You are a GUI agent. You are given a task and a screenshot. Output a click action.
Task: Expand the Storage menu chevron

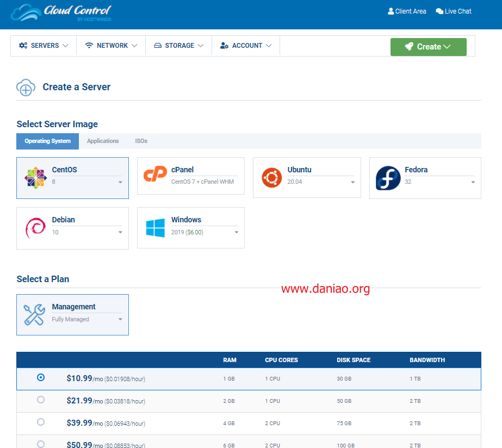(201, 46)
